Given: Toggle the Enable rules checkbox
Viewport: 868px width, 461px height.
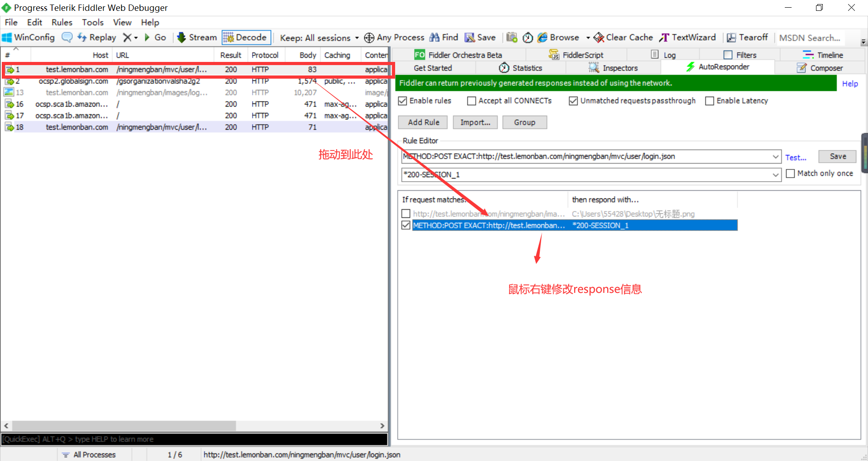Looking at the screenshot, I should pyautogui.click(x=402, y=101).
